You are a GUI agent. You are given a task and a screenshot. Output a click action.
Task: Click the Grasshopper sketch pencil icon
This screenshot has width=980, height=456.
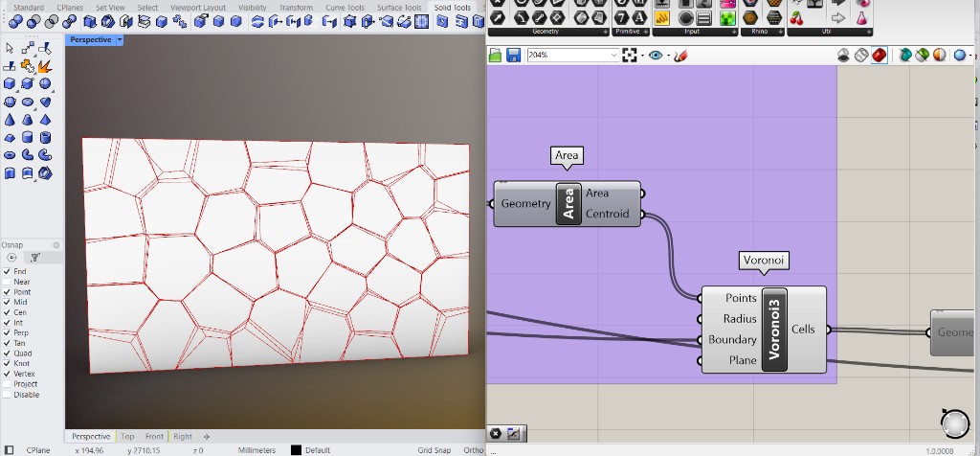tap(680, 55)
